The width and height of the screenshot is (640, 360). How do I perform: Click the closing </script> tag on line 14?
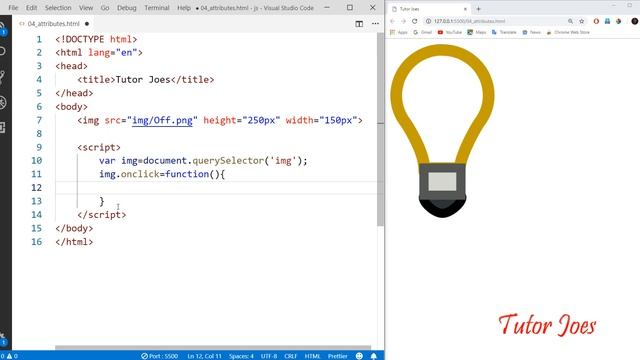102,214
